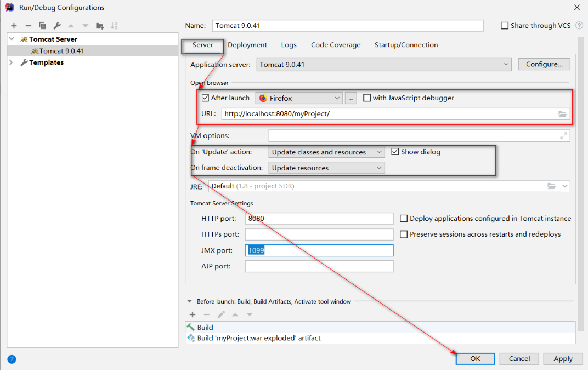Confirm with the OK button
Image resolution: width=588 pixels, height=372 pixels.
pos(475,358)
